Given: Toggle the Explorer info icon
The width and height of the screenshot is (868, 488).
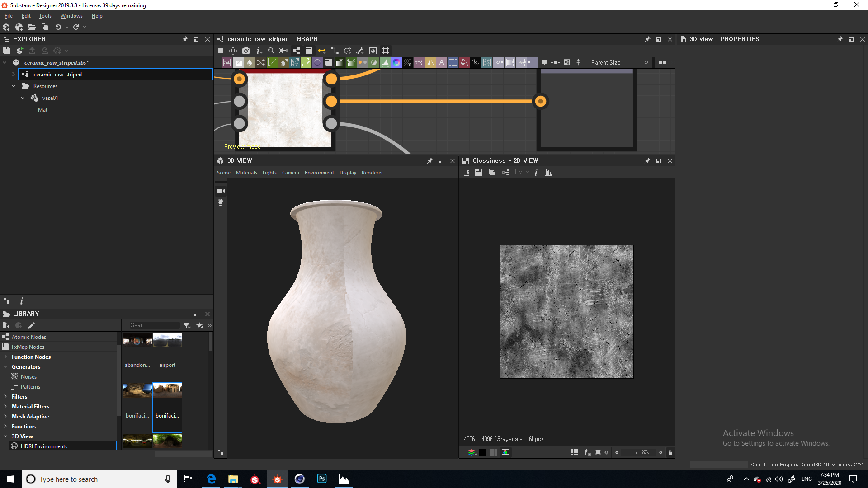Looking at the screenshot, I should coord(22,301).
